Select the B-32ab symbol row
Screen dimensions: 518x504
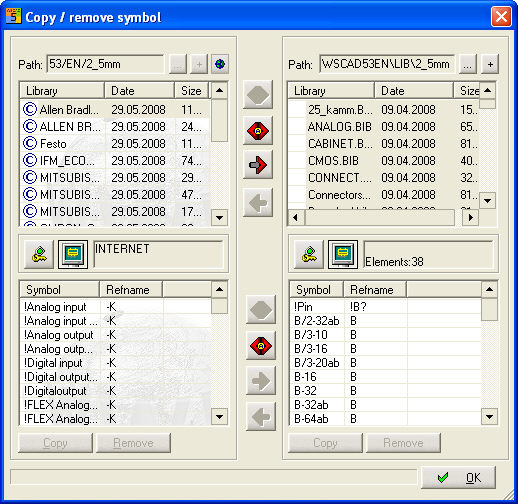coord(385,405)
